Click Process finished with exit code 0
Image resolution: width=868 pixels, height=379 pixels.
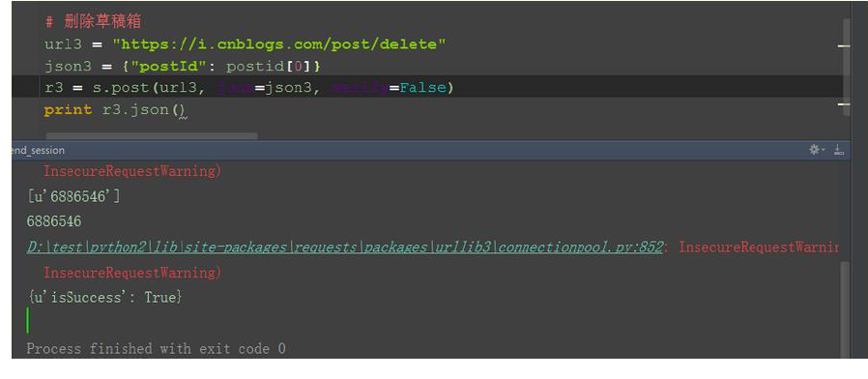[157, 349]
